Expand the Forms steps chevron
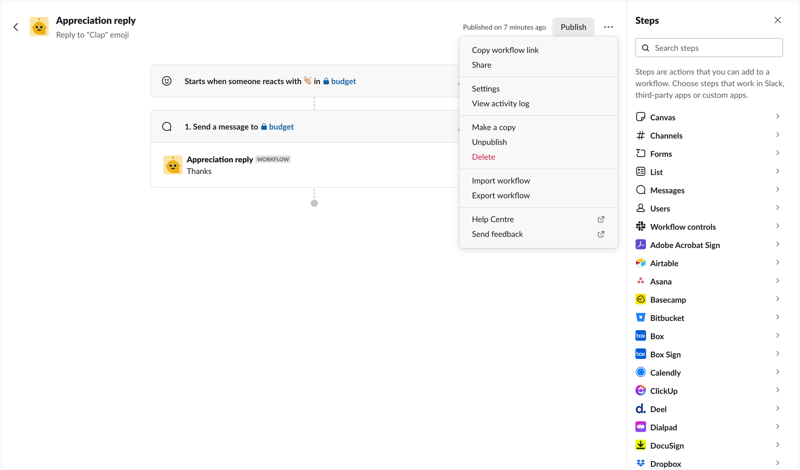Image resolution: width=800 pixels, height=470 pixels. pos(778,153)
